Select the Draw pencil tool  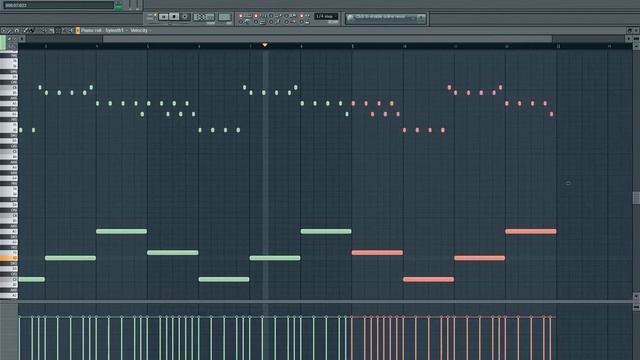(x=26, y=31)
